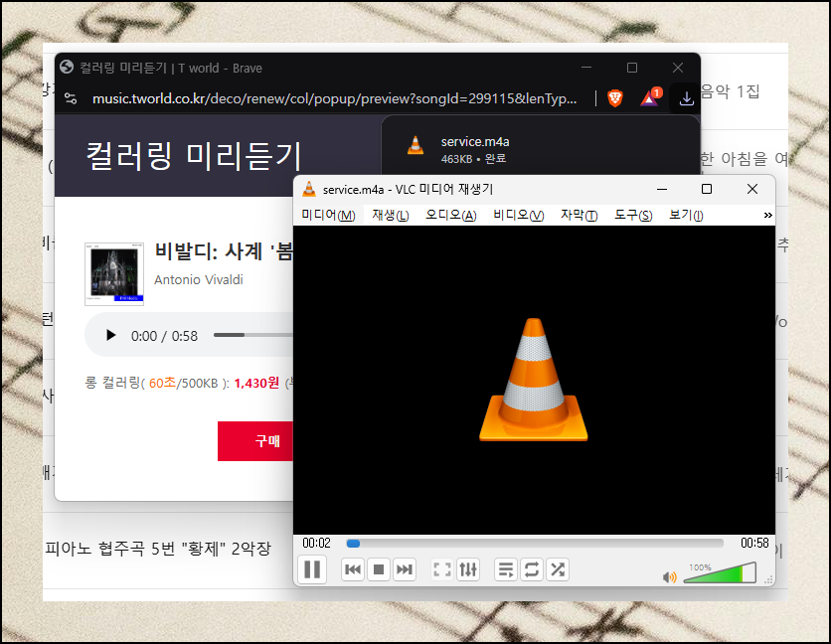Image resolution: width=831 pixels, height=644 pixels.
Task: Open the 비디오(V) menu
Action: 518,216
